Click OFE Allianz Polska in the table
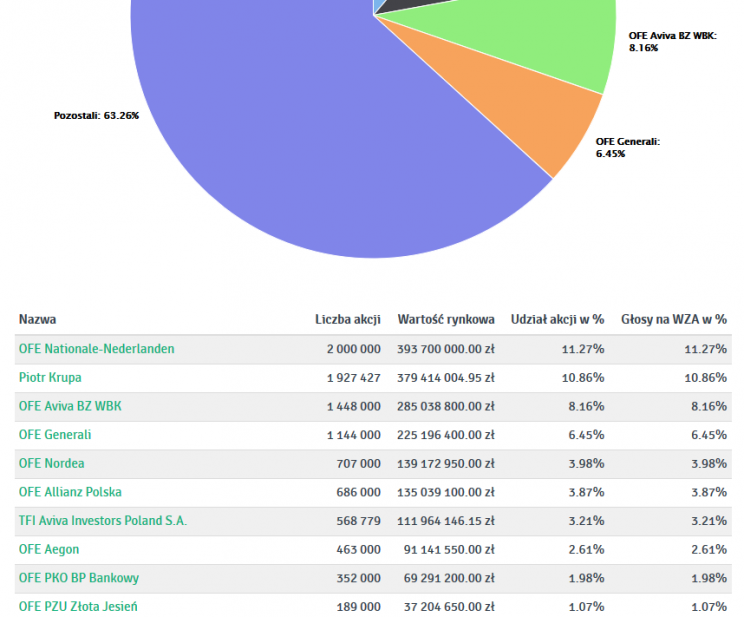Image resolution: width=744 pixels, height=617 pixels. (70, 492)
